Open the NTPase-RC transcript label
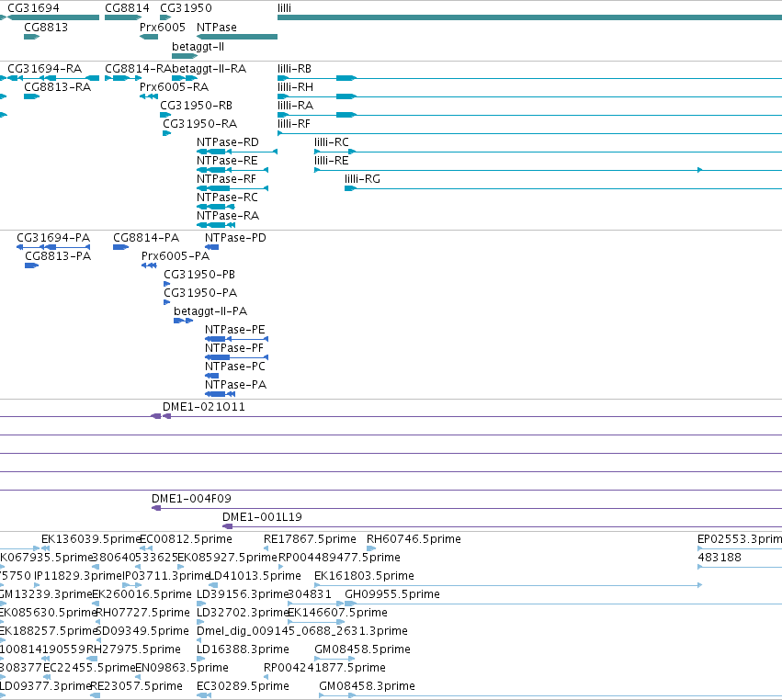 (x=227, y=198)
